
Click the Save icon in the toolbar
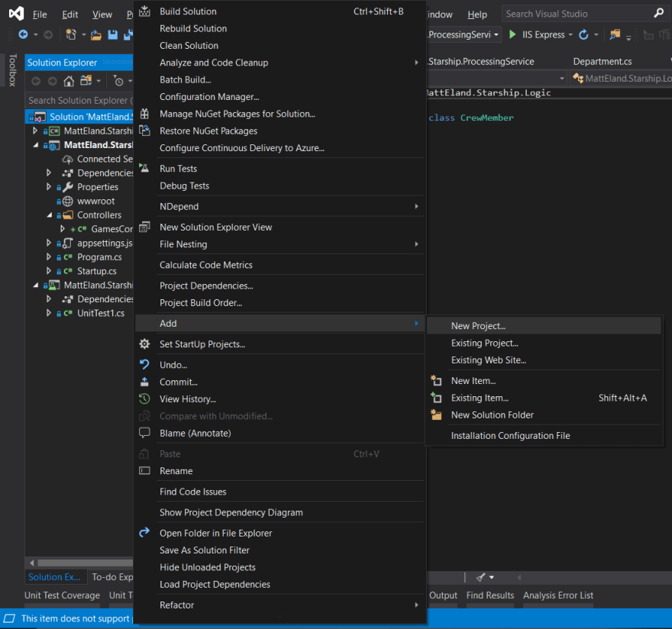click(111, 34)
